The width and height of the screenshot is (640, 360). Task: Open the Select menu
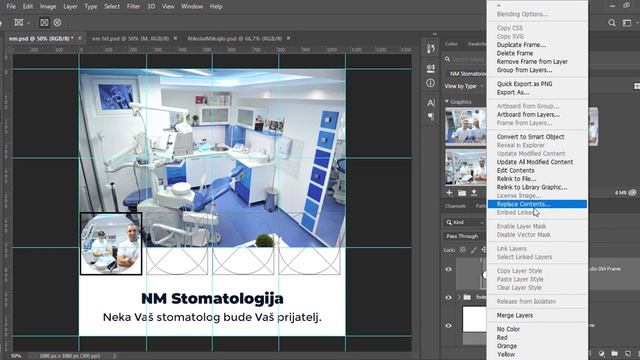coord(112,7)
